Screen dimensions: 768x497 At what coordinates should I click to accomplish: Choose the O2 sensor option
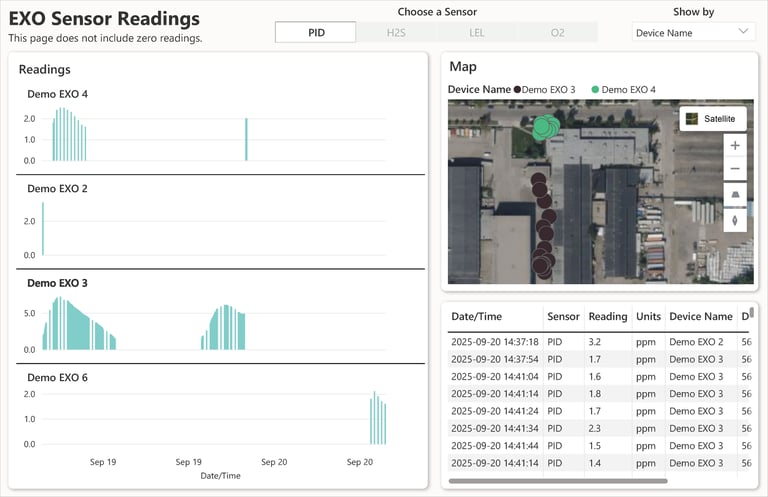557,32
